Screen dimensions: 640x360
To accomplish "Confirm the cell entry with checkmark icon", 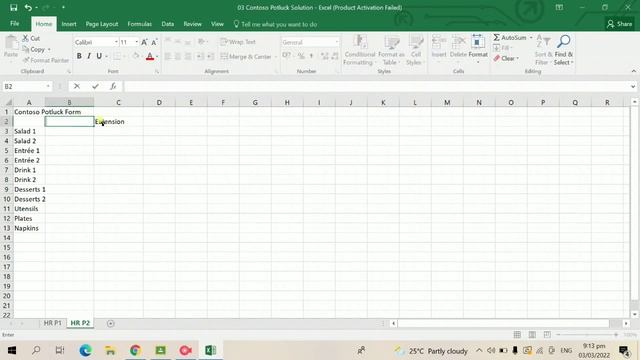I will pyautogui.click(x=95, y=86).
